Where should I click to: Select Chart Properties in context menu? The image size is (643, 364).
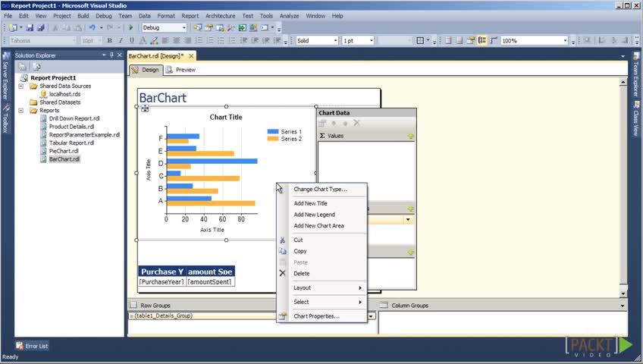point(316,316)
